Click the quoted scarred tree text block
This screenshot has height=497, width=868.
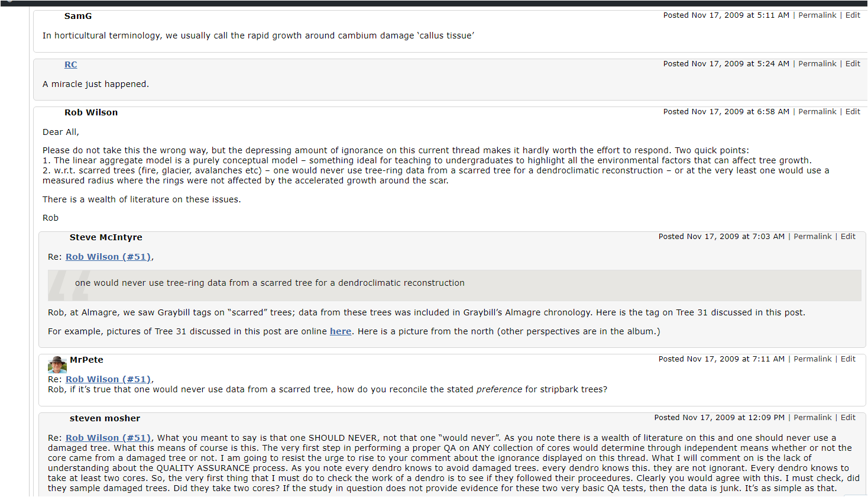[x=270, y=283]
